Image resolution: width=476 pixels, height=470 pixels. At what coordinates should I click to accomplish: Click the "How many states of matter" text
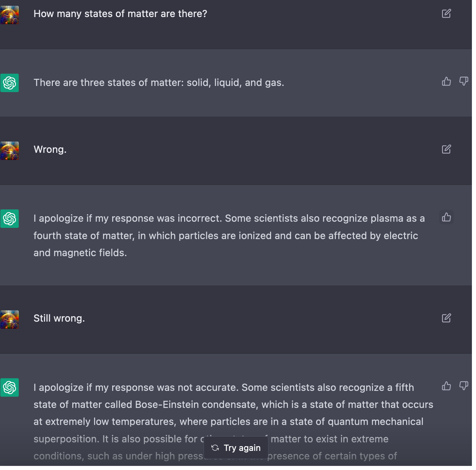[120, 14]
